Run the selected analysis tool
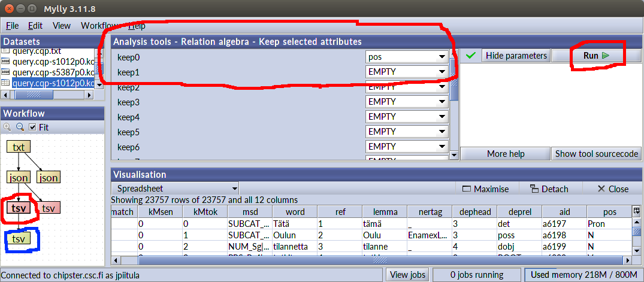The image size is (644, 282). pos(595,56)
